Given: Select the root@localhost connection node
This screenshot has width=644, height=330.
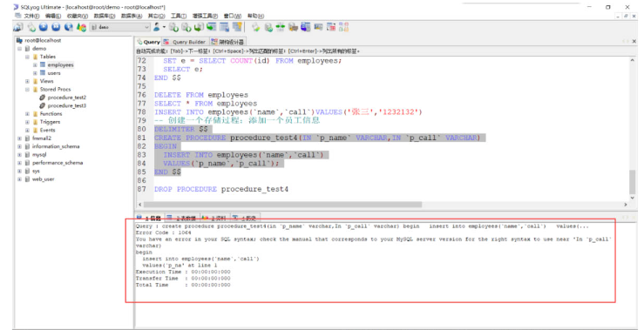Looking at the screenshot, I should (43, 40).
